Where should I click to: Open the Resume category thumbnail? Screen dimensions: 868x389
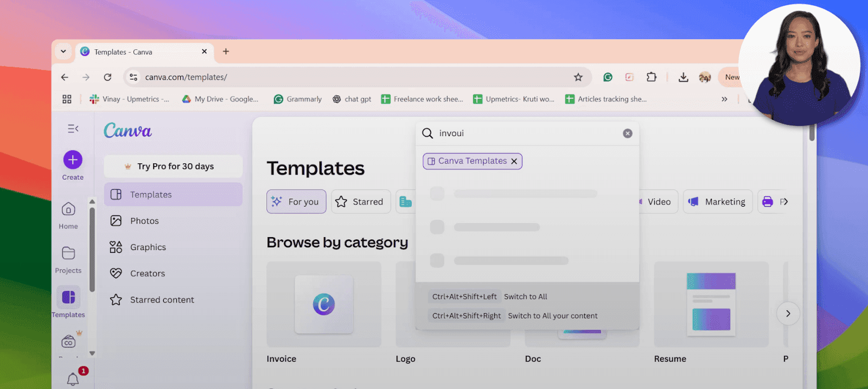(x=711, y=304)
